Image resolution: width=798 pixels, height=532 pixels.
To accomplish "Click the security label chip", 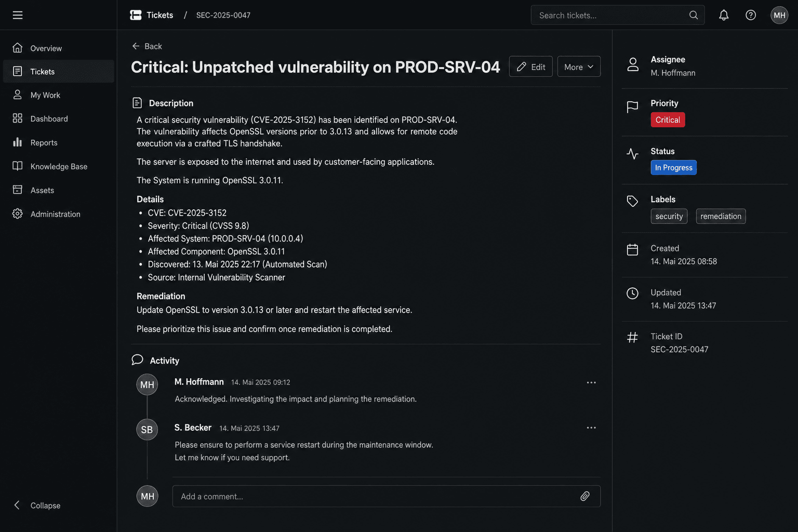I will tap(669, 216).
